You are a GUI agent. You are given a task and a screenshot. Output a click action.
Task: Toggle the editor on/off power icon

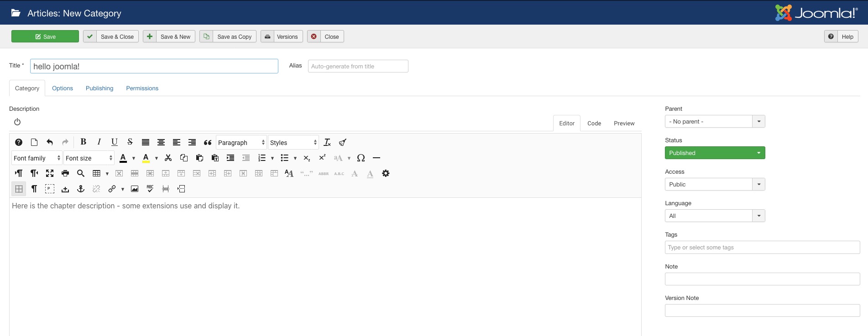(x=17, y=122)
